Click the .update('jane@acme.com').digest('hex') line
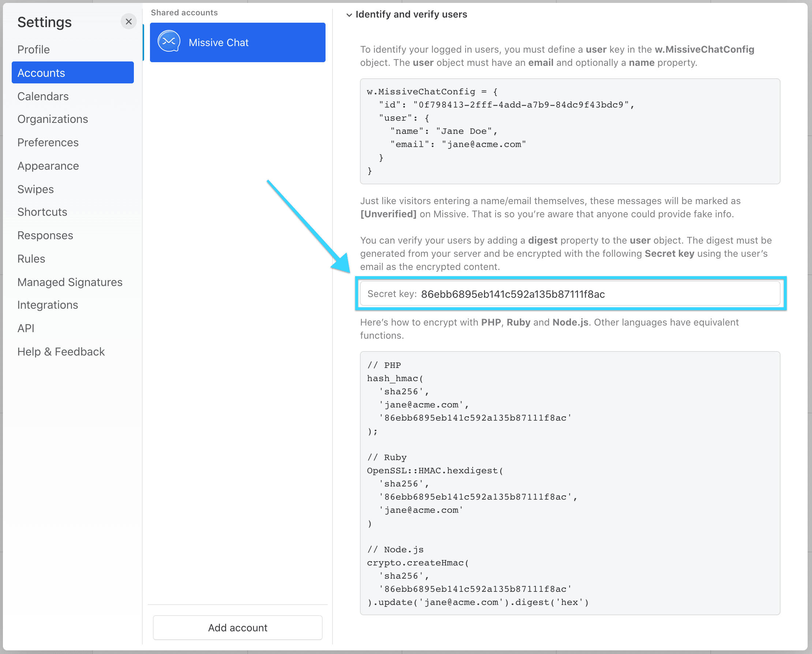The width and height of the screenshot is (812, 654). point(478,602)
